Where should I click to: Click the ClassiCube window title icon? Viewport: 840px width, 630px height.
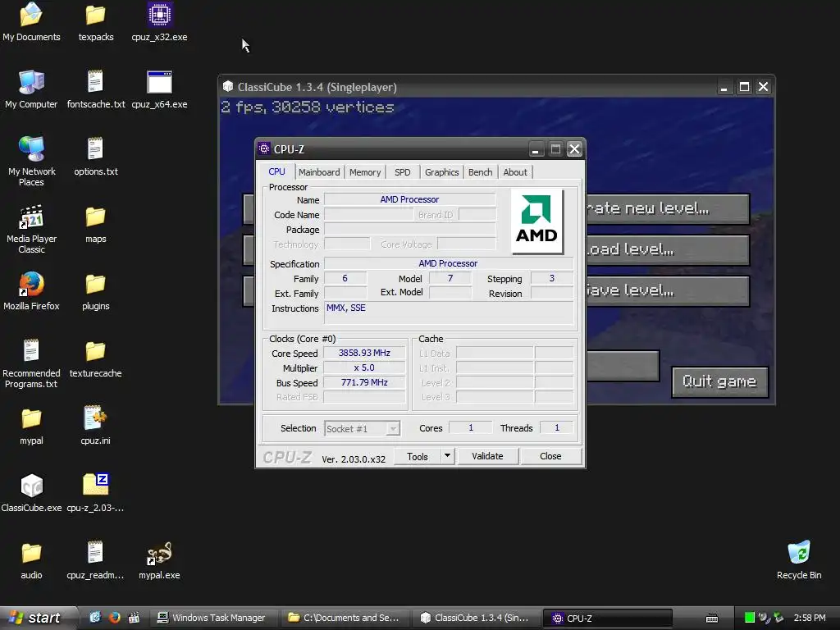click(228, 86)
